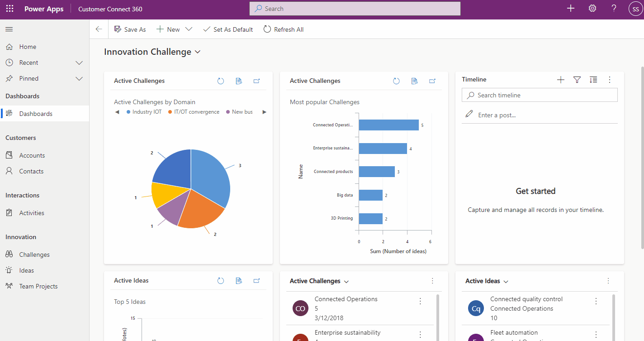
Task: Expand the Recent section in the sidebar
Action: pos(79,62)
